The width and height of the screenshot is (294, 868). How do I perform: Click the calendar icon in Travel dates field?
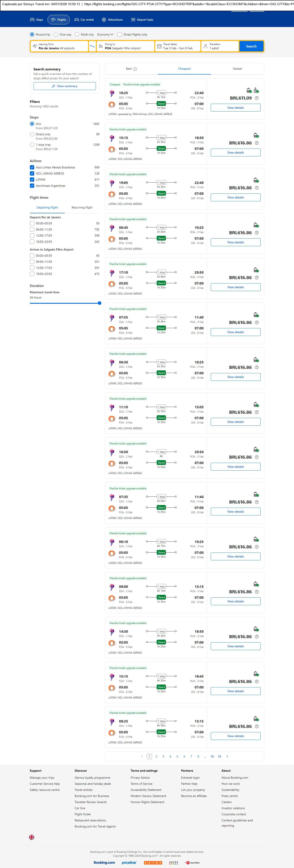point(159,46)
